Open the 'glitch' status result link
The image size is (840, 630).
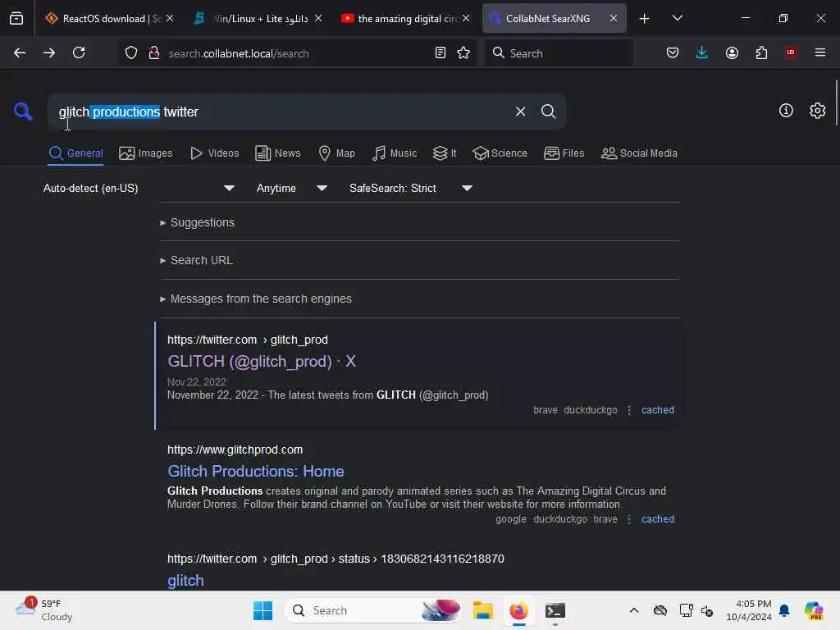tap(185, 581)
